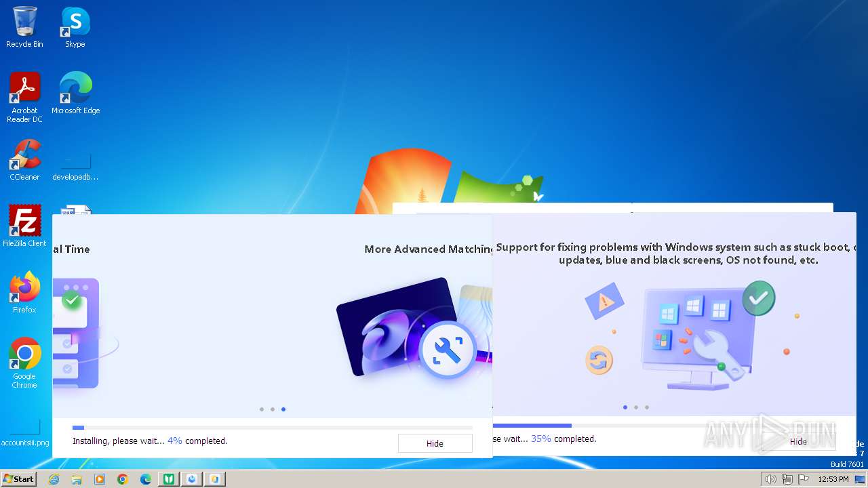Open Microsoft Edge desktop shortcut
Viewport: 868px width, 488px height.
[x=75, y=94]
